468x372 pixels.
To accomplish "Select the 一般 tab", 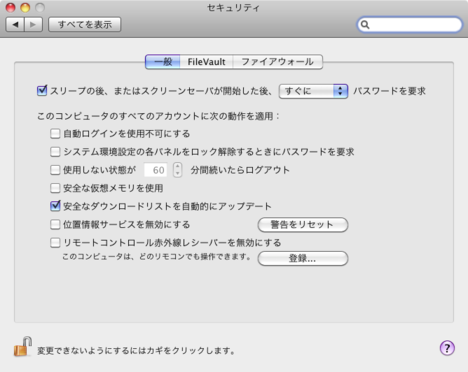I will coord(163,62).
